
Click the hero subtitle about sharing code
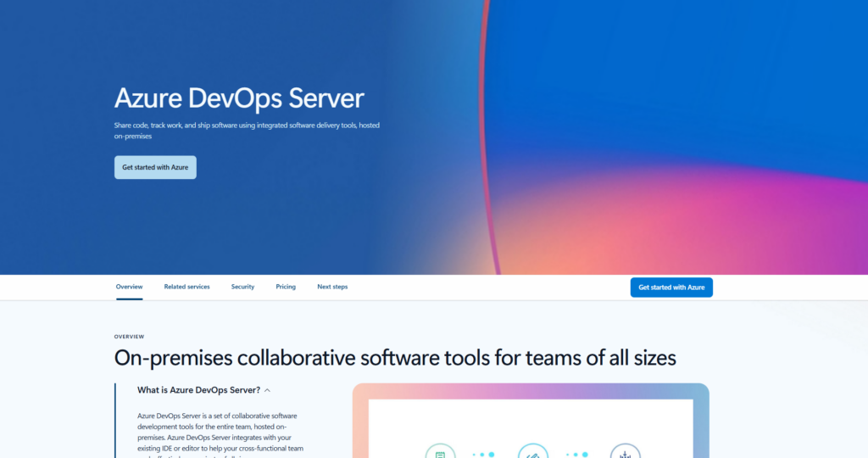pos(246,130)
